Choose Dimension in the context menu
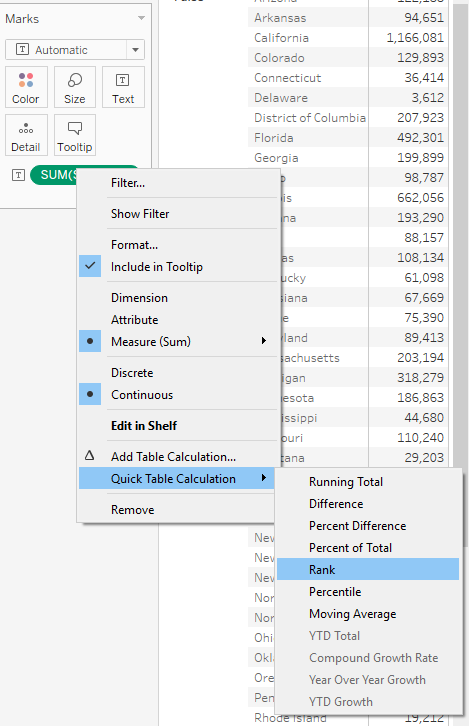This screenshot has height=726, width=472. coord(139,298)
